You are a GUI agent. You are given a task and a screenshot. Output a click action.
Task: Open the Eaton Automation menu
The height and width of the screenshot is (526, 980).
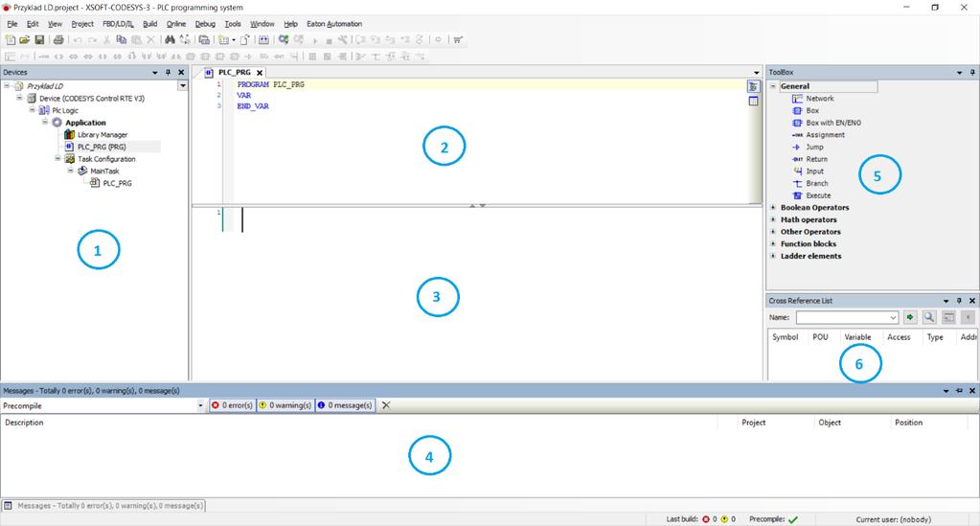(334, 24)
